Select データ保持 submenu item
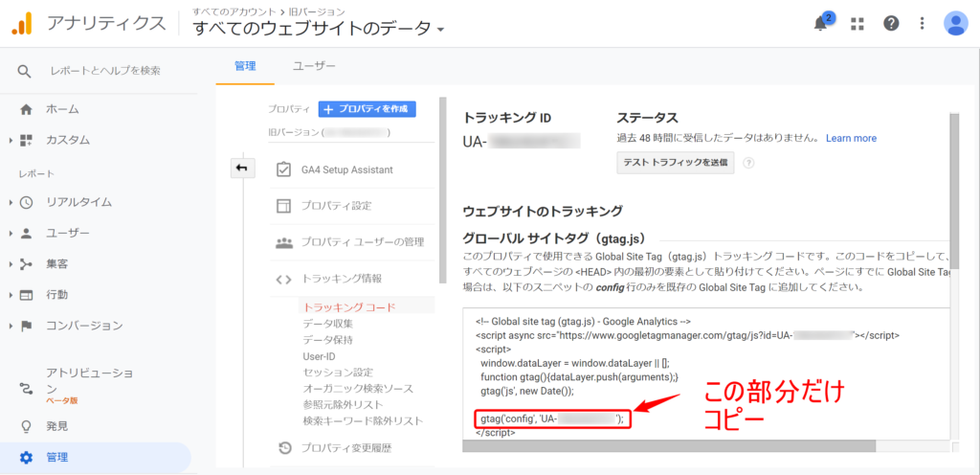This screenshot has width=980, height=475. [x=327, y=340]
